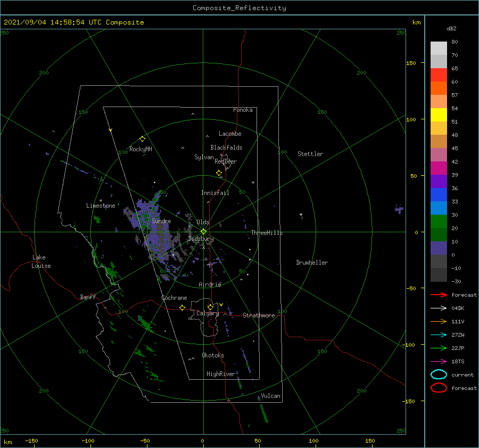
Task: Click the 150 tick on right km axis
Action: [411, 63]
